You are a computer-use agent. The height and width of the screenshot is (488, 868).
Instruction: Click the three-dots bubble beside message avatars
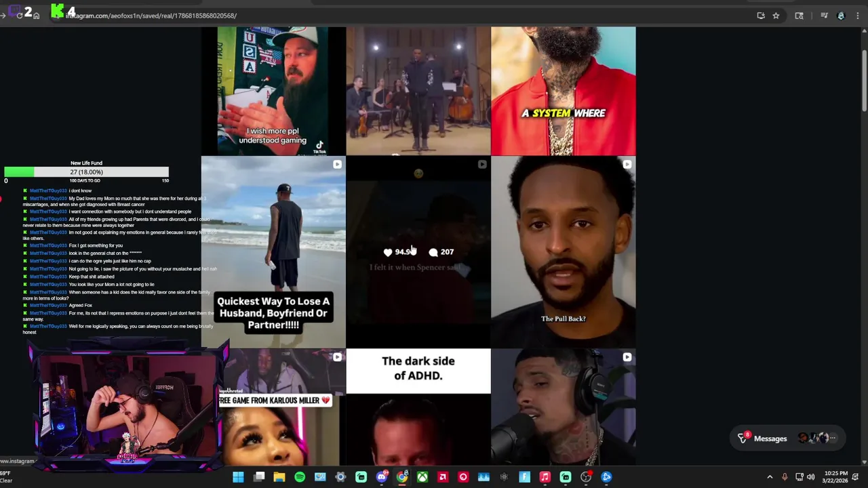833,439
